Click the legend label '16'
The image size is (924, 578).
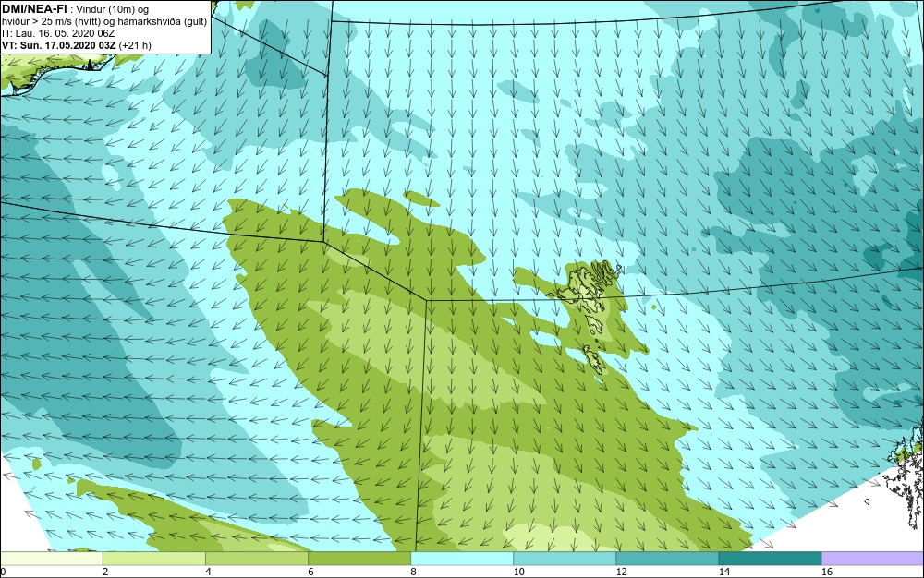pos(827,572)
